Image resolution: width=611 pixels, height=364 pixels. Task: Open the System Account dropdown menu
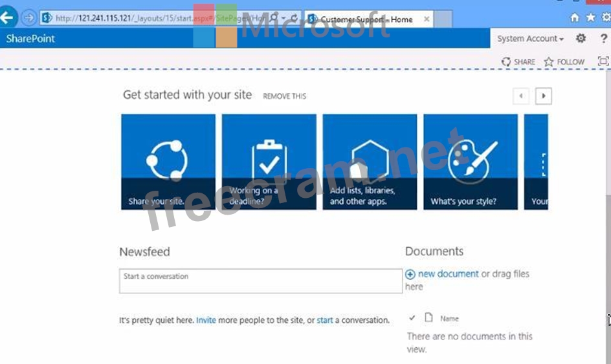tap(530, 39)
